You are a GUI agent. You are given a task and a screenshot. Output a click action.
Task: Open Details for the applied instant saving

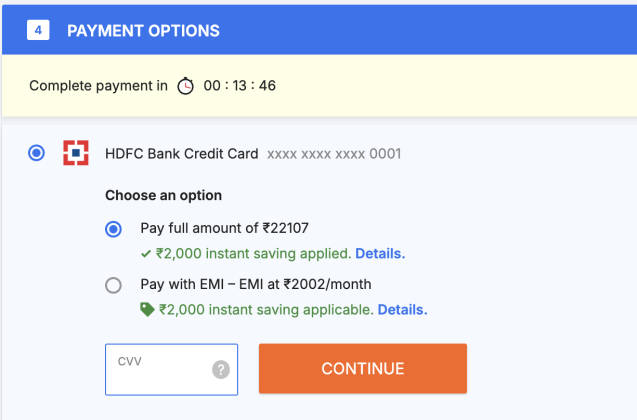(380, 253)
